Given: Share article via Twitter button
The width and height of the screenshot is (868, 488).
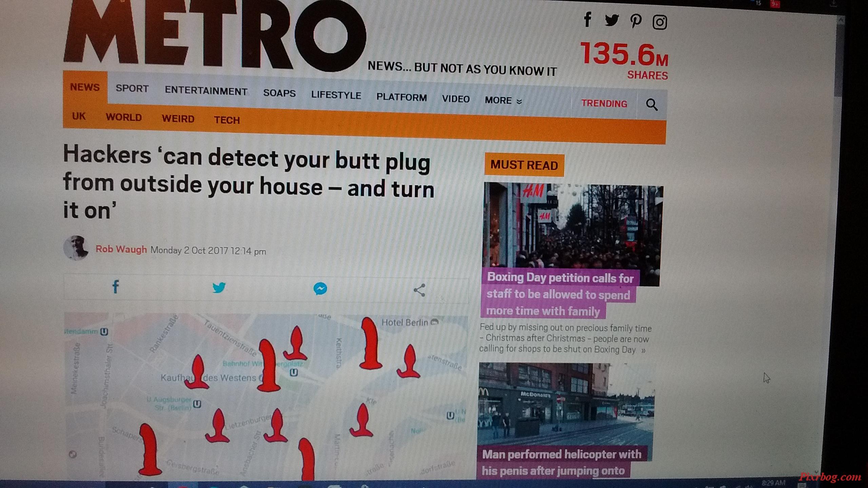Looking at the screenshot, I should (219, 287).
